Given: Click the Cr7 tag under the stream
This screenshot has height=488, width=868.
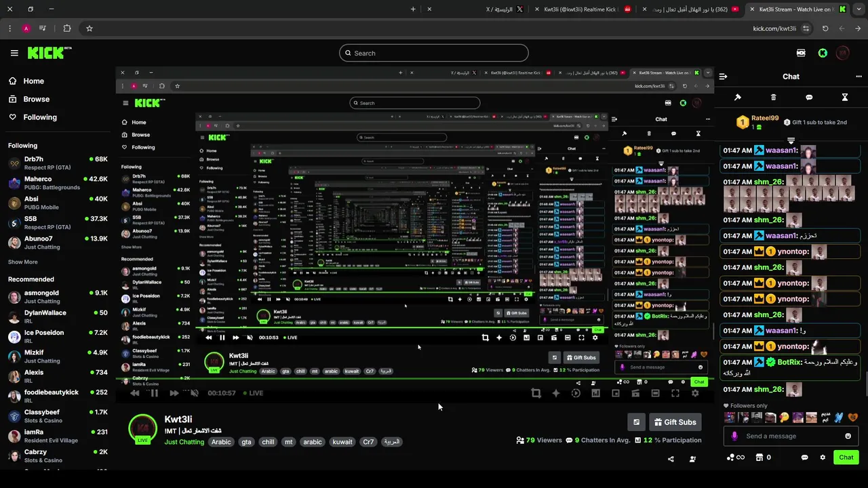Looking at the screenshot, I should point(368,442).
